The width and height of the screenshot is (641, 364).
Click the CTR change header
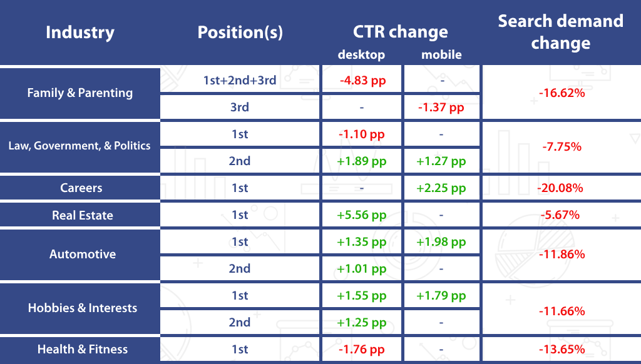coord(400,32)
